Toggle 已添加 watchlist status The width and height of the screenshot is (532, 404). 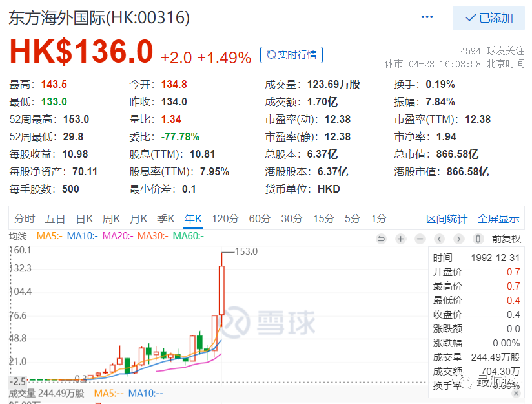click(488, 18)
